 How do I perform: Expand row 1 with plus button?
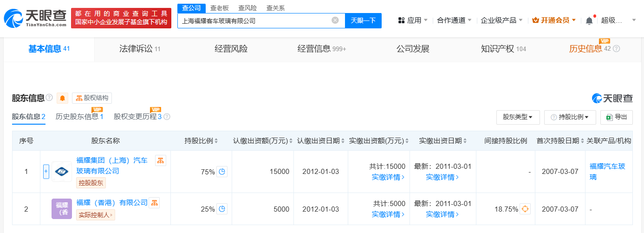tap(46, 172)
